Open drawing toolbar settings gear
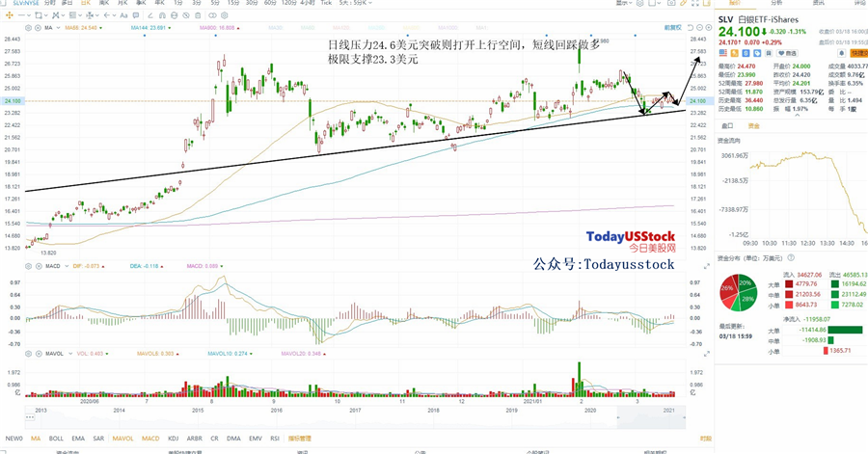 [224, 15]
